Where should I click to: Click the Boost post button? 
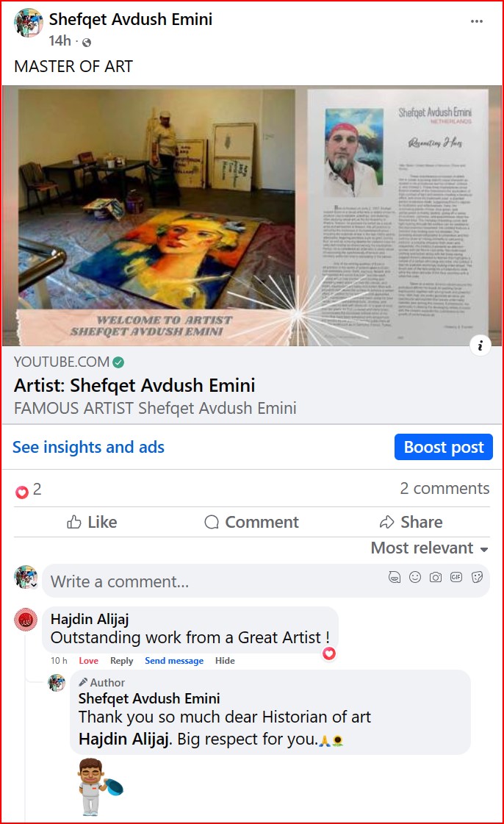click(444, 447)
